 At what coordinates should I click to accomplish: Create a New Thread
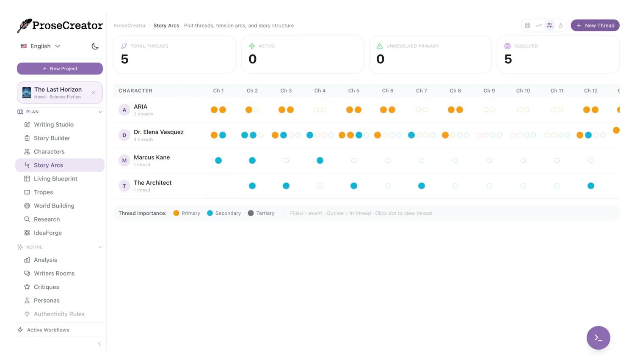tap(595, 25)
